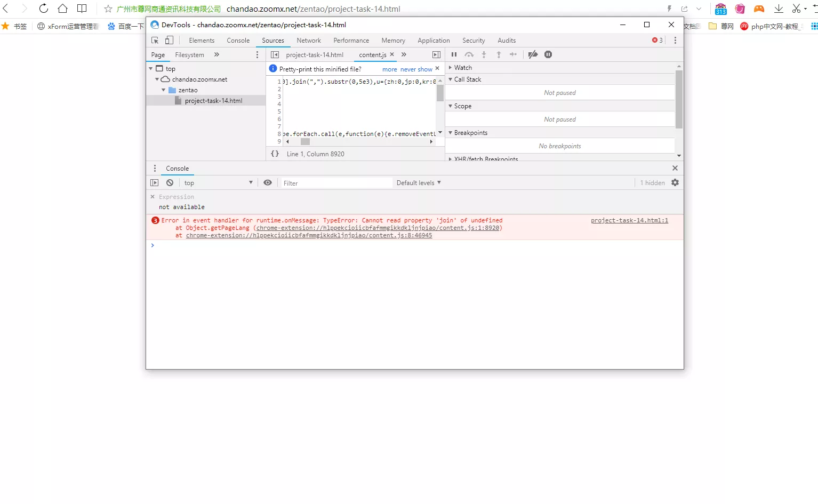The width and height of the screenshot is (818, 504).
Task: Open the Default levels dropdown
Action: click(x=419, y=182)
